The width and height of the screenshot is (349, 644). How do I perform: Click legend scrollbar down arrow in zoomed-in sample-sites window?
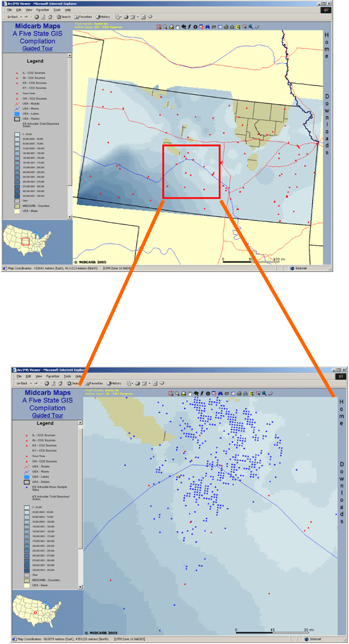point(81,586)
